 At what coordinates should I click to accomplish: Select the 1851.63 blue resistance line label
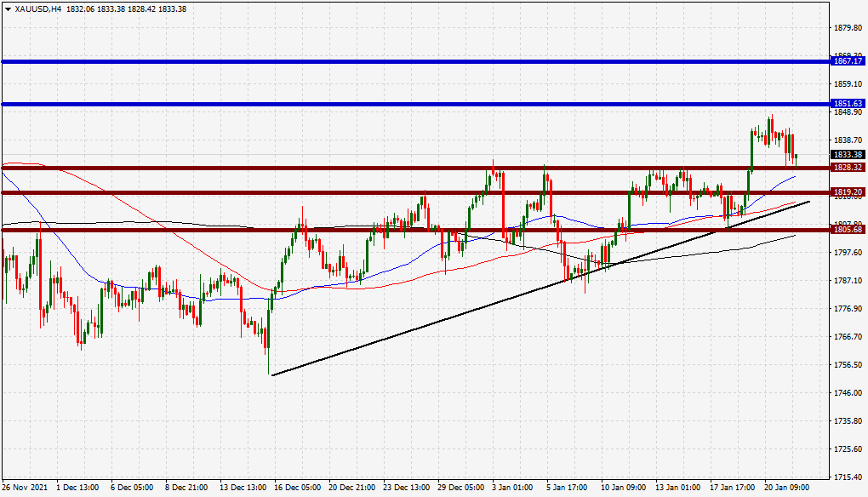click(848, 104)
